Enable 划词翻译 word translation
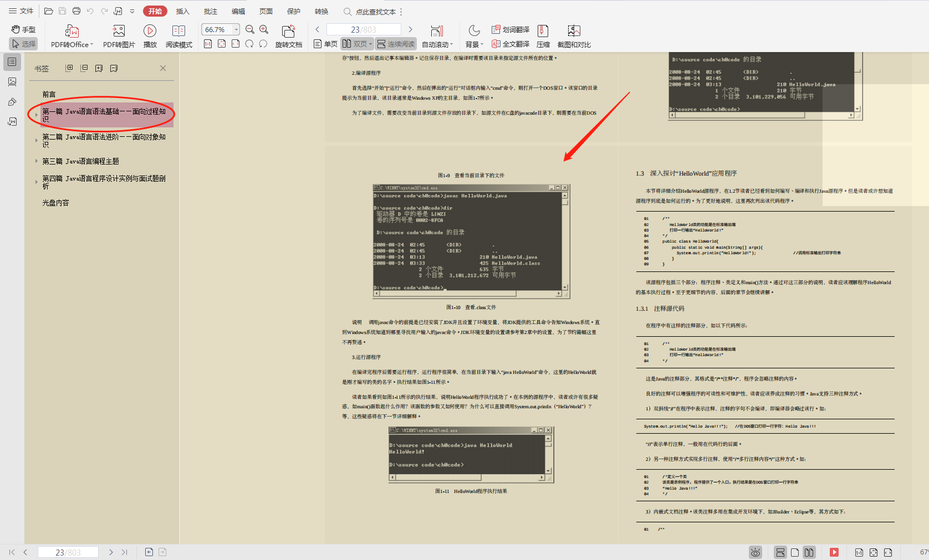 (511, 29)
